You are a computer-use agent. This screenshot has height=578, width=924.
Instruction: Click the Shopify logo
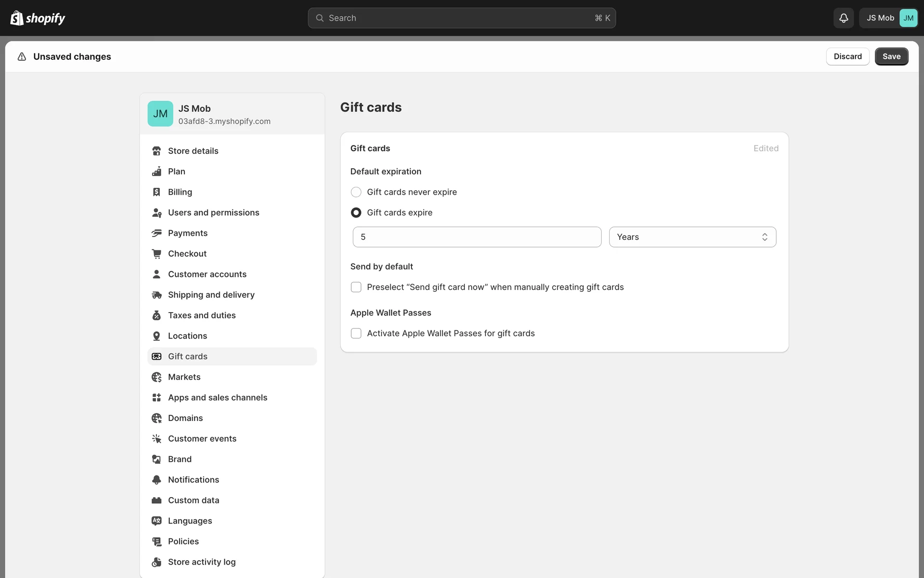[x=38, y=18]
